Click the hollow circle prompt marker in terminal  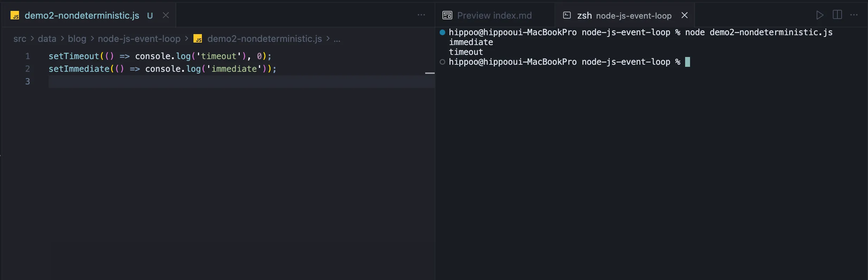[x=442, y=62]
